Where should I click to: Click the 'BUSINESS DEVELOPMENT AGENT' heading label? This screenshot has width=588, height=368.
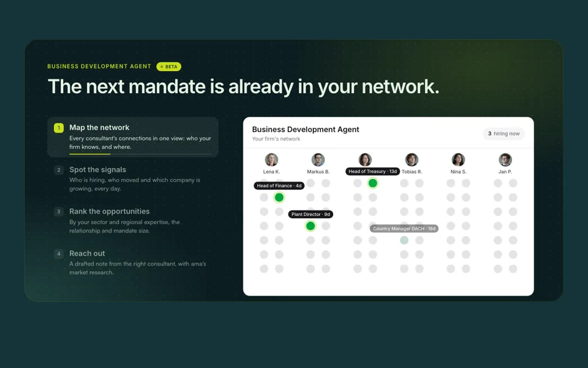[x=99, y=66]
